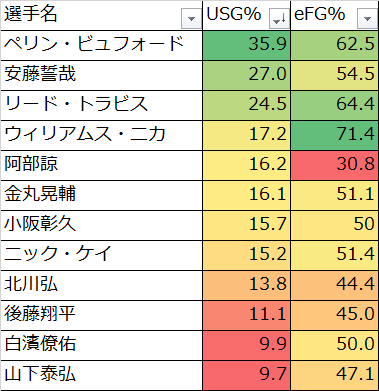
Task: Select the リード・トラビス name cell
Action: point(101,105)
